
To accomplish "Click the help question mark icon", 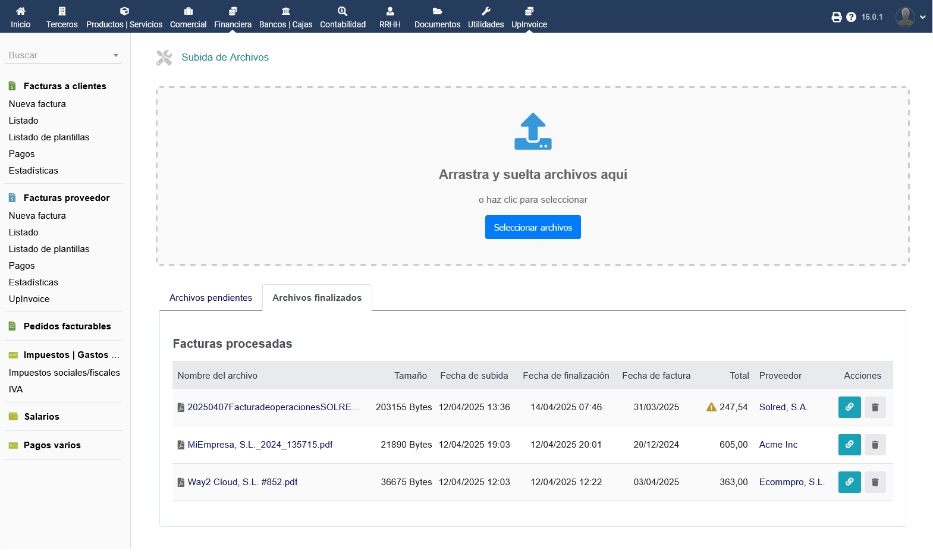I will 851,17.
